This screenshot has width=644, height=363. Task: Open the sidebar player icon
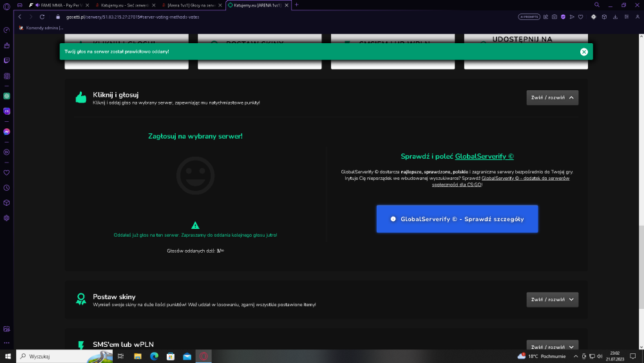point(6,152)
